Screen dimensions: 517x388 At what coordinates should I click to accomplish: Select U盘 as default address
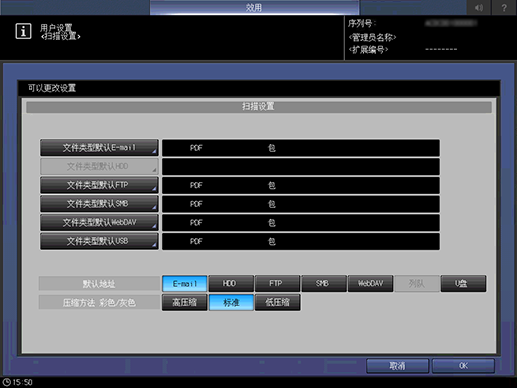pos(463,284)
